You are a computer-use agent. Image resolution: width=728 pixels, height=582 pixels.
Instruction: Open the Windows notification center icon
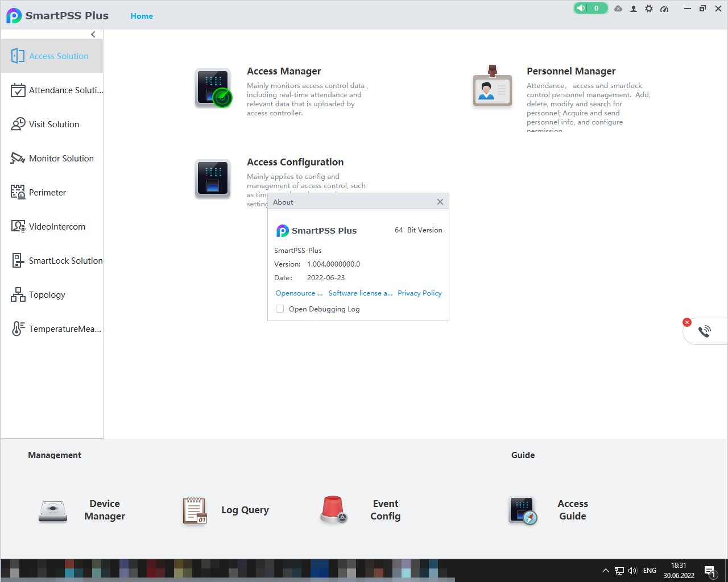pyautogui.click(x=710, y=571)
